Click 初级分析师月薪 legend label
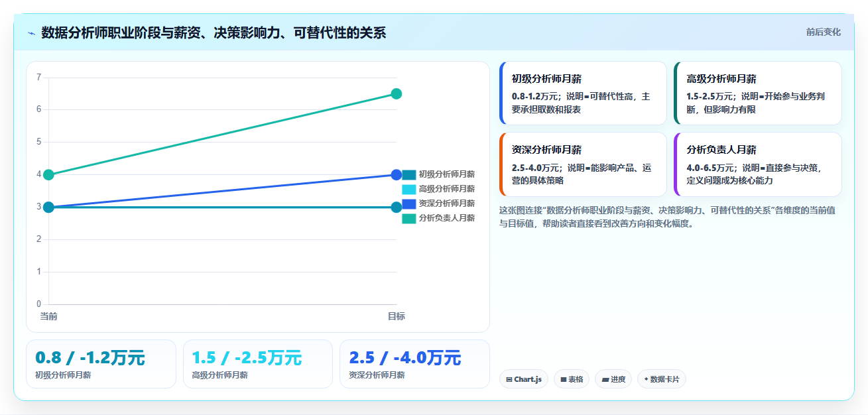 447,174
